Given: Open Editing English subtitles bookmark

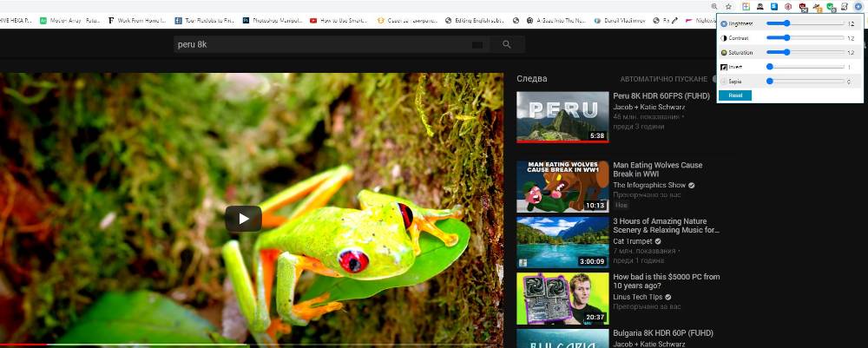Looking at the screenshot, I should [x=475, y=20].
